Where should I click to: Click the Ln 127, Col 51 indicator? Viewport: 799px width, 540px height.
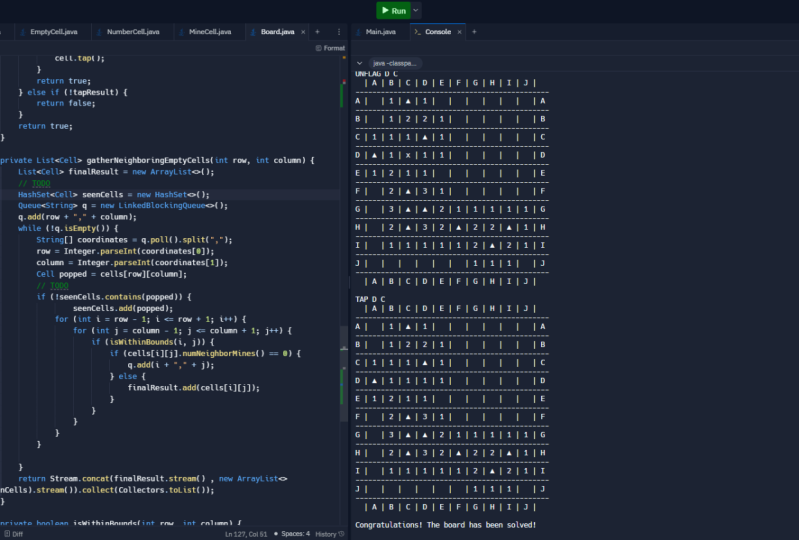246,534
